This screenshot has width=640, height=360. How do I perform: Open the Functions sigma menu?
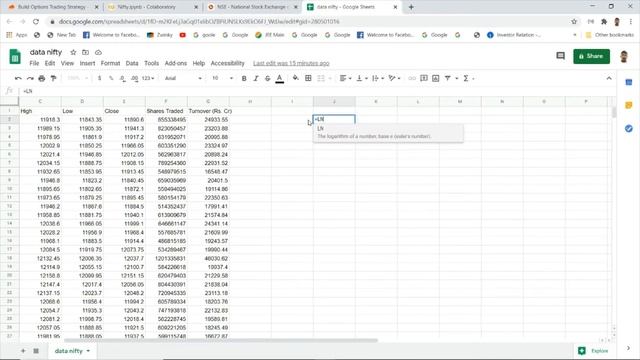pyautogui.click(x=468, y=78)
